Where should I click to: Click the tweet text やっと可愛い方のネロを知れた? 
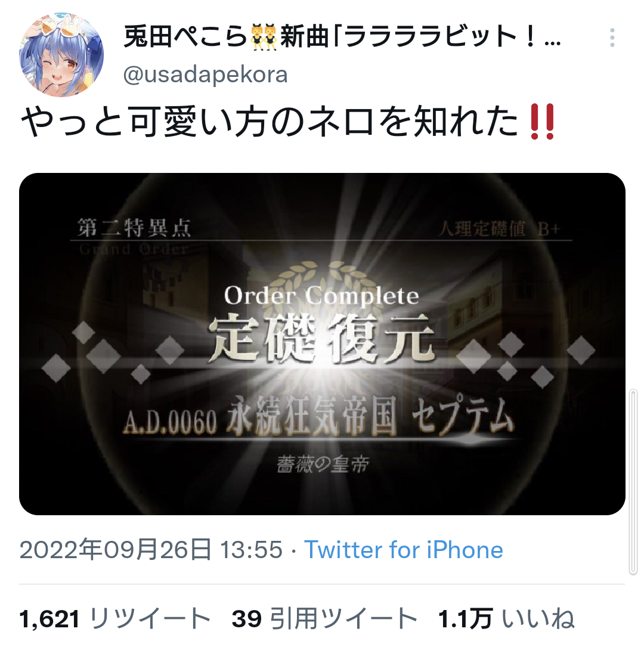click(x=270, y=122)
